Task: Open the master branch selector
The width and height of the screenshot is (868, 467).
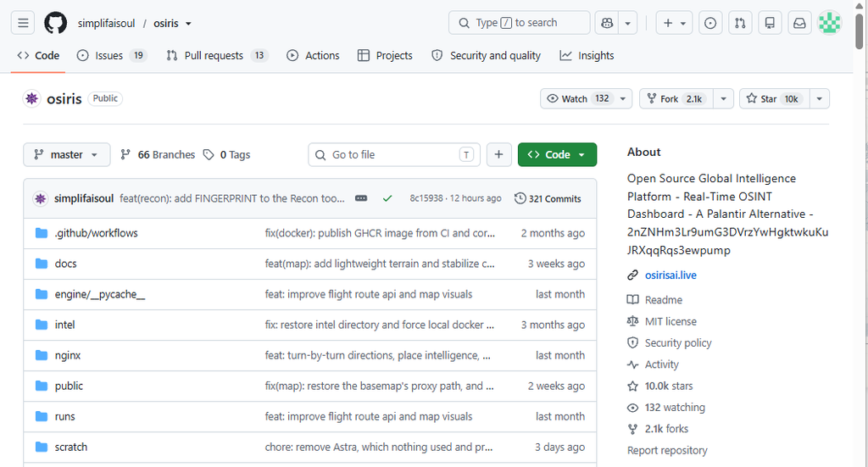Action: click(x=66, y=154)
